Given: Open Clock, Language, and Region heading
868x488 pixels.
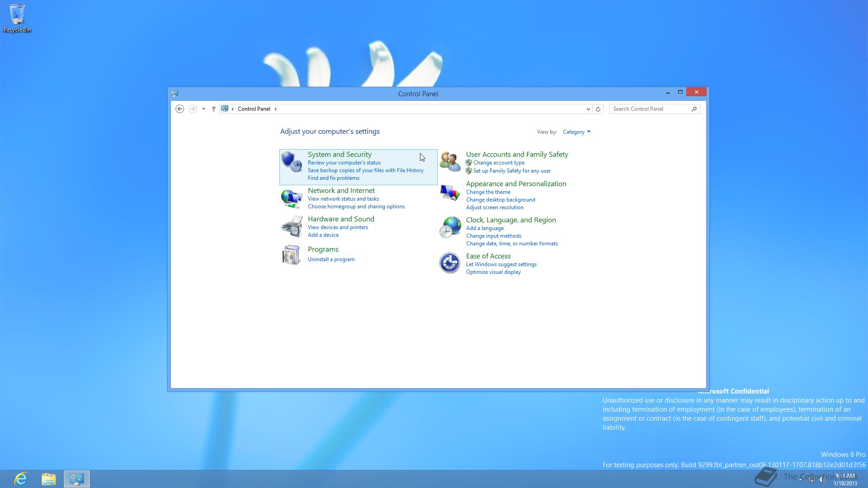Looking at the screenshot, I should tap(511, 220).
